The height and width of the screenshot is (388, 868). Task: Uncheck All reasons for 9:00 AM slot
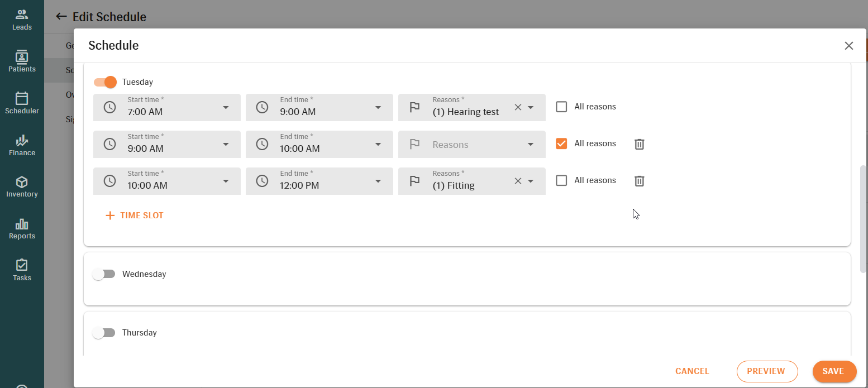tap(561, 143)
